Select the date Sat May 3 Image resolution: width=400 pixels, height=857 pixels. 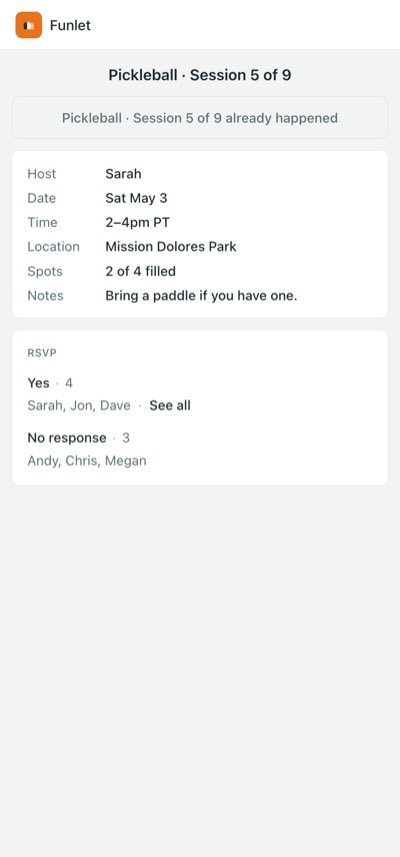click(x=137, y=198)
